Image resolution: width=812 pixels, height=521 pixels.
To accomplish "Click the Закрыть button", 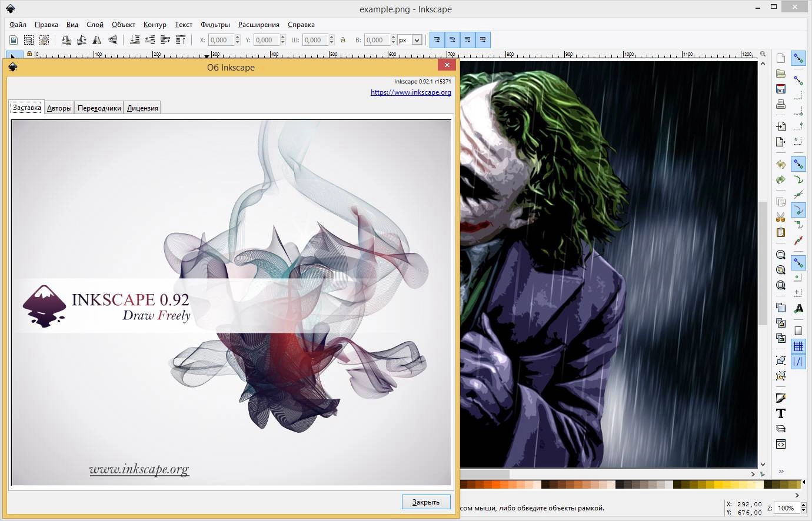I will pyautogui.click(x=426, y=502).
